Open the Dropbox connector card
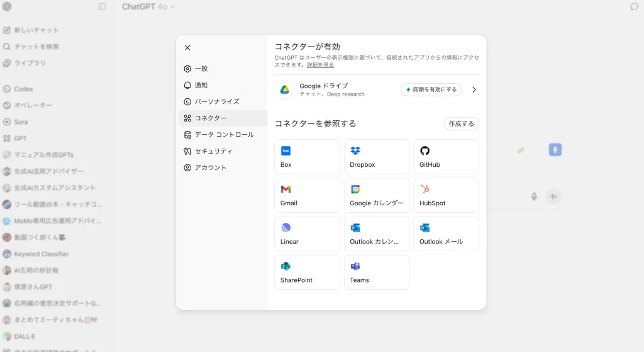The width and height of the screenshot is (644, 352). 377,157
